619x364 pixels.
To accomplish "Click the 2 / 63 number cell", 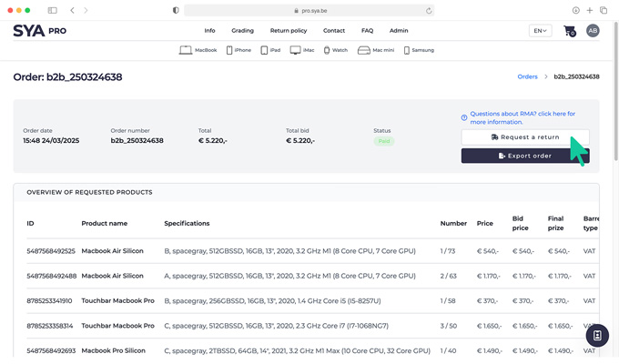I will pyautogui.click(x=449, y=276).
